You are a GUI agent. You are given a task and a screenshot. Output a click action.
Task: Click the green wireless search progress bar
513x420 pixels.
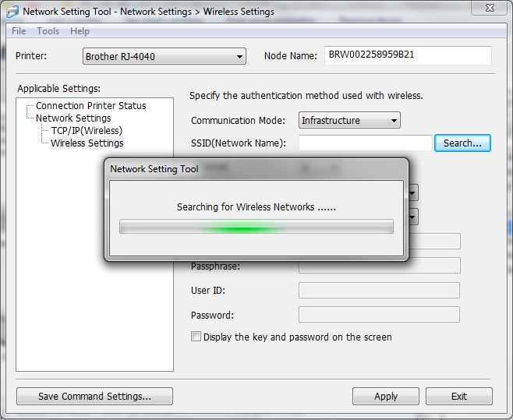(256, 227)
